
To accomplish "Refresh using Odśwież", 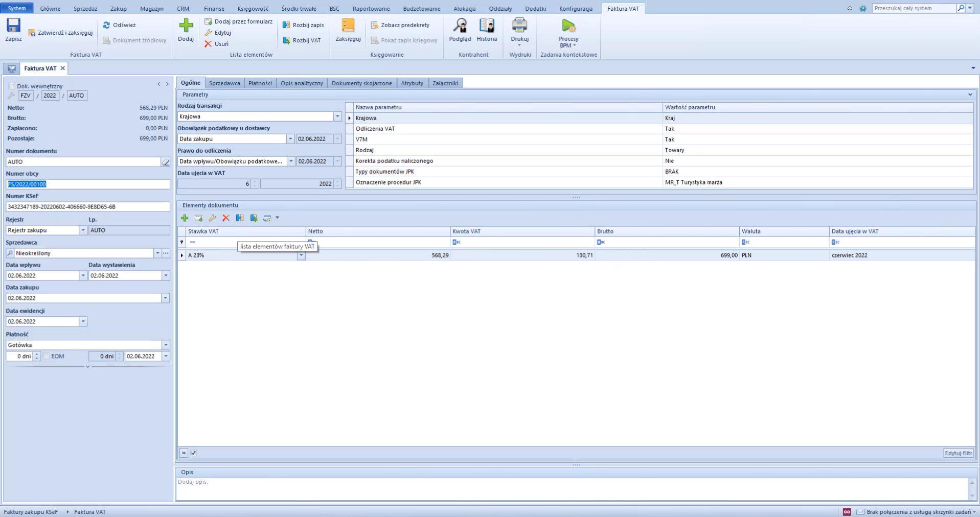I will (119, 25).
